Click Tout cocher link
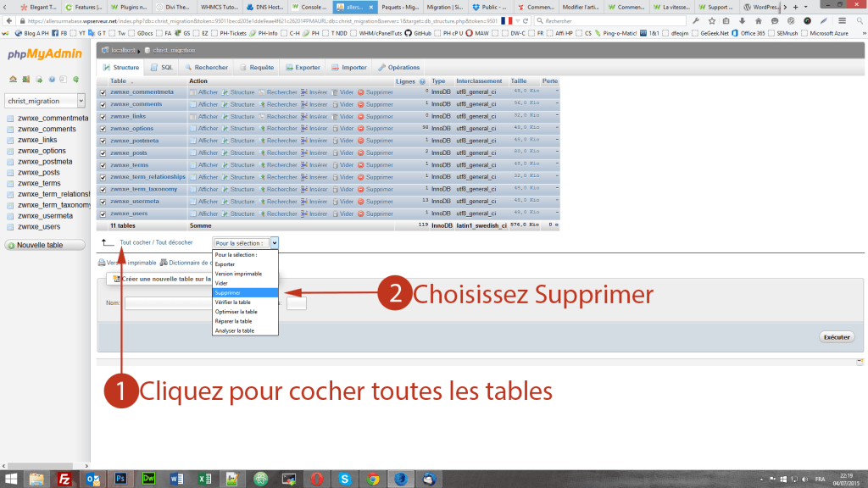868x488 pixels. [136, 242]
